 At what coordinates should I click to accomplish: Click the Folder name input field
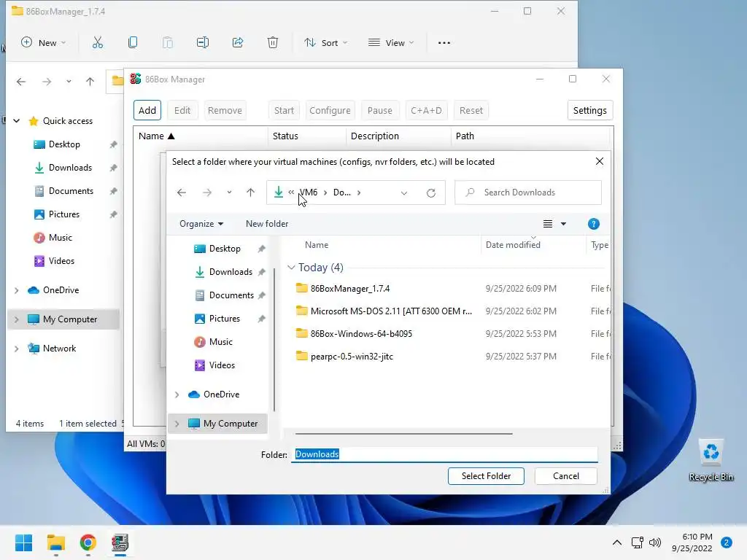[x=444, y=454]
